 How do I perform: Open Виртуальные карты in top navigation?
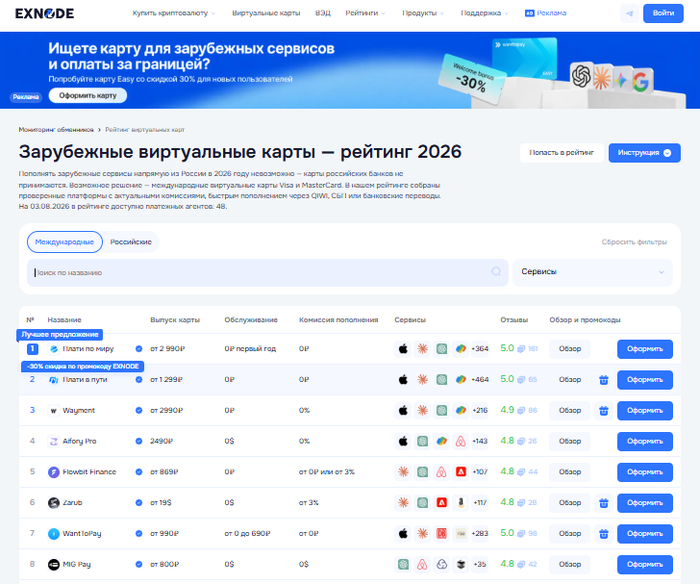[x=266, y=13]
